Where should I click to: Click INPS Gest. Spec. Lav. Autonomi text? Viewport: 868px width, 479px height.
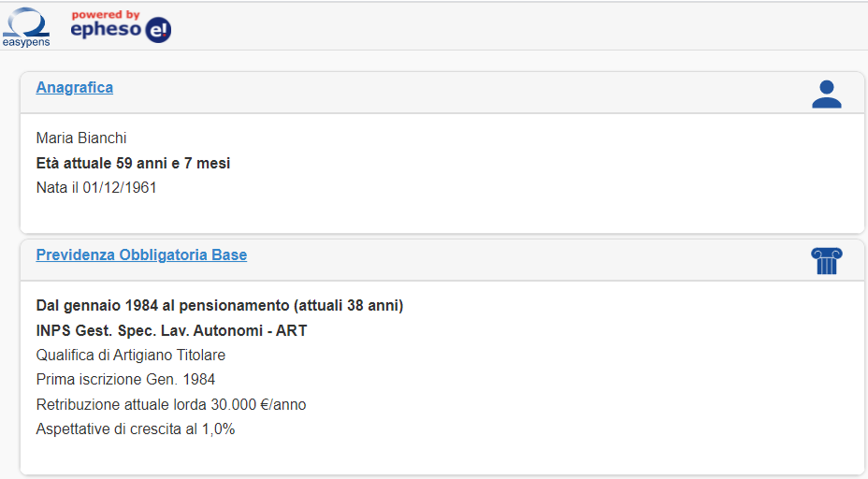point(171,330)
